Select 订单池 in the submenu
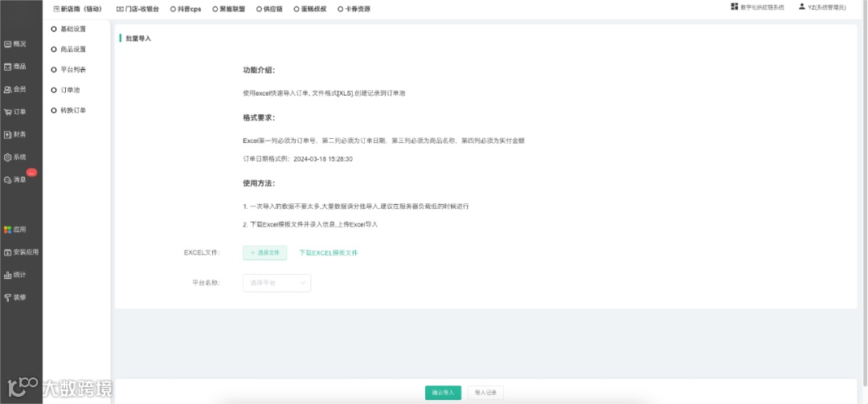This screenshot has height=404, width=868. pos(65,90)
